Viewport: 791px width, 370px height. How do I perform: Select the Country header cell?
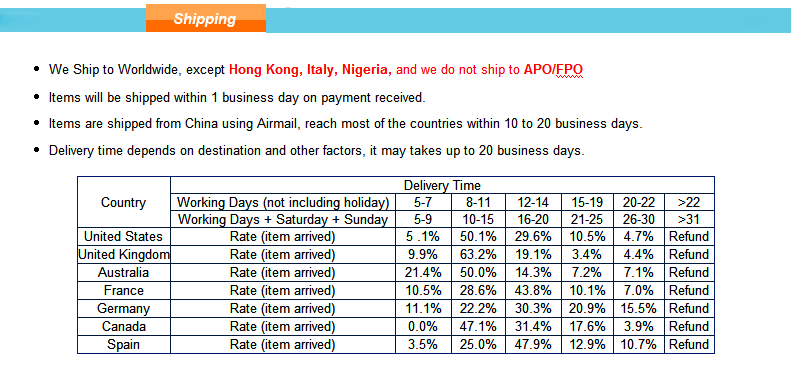[x=124, y=202]
